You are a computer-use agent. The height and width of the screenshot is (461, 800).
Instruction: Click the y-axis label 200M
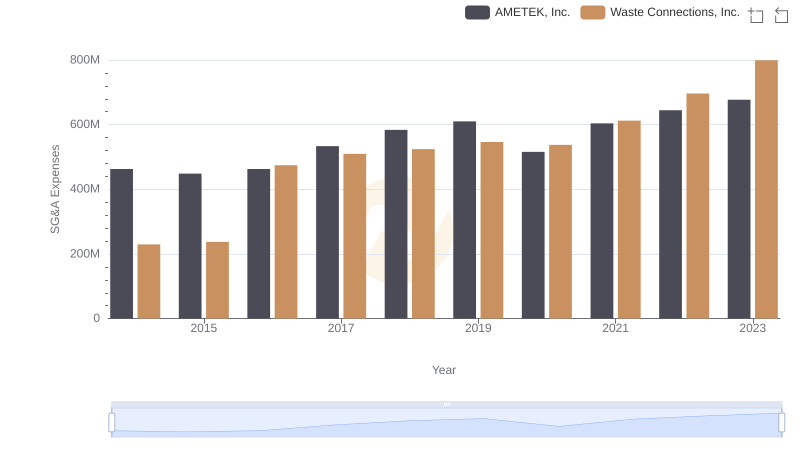coord(85,254)
